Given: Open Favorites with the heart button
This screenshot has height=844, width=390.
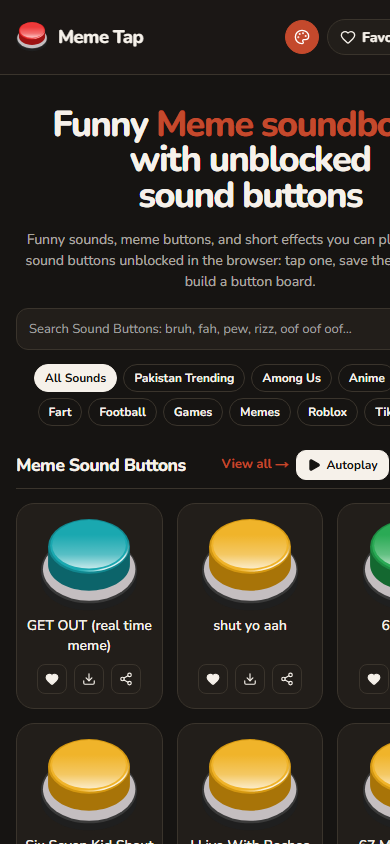Looking at the screenshot, I should pyautogui.click(x=359, y=37).
